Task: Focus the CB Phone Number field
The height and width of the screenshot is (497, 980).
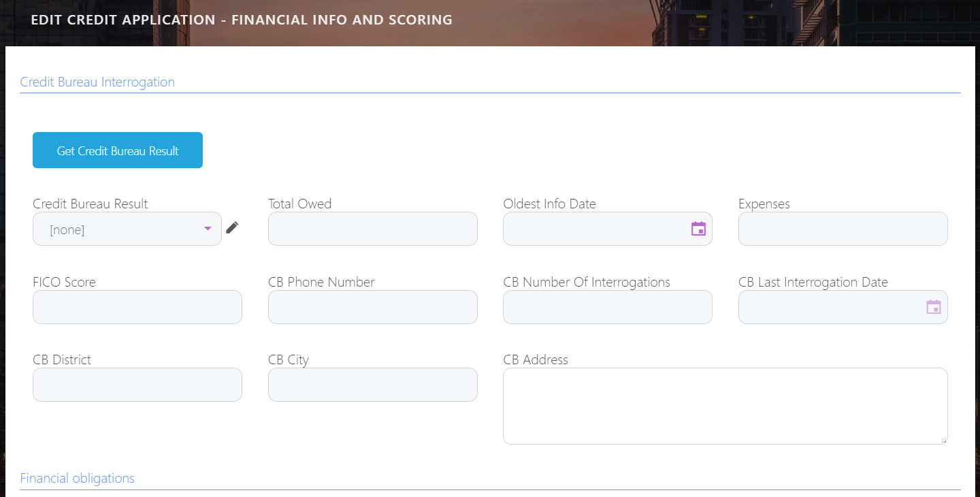Action: tap(372, 307)
